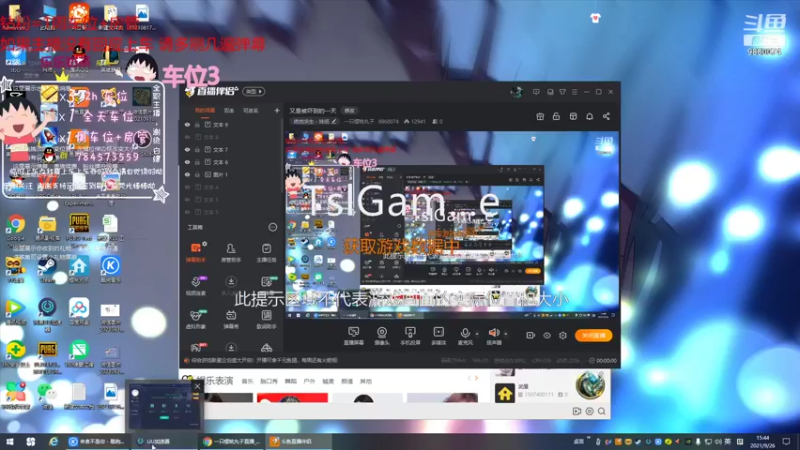Viewport: 800px width, 450px height.
Task: Edit the stream category pencil field
Action: click(314, 122)
